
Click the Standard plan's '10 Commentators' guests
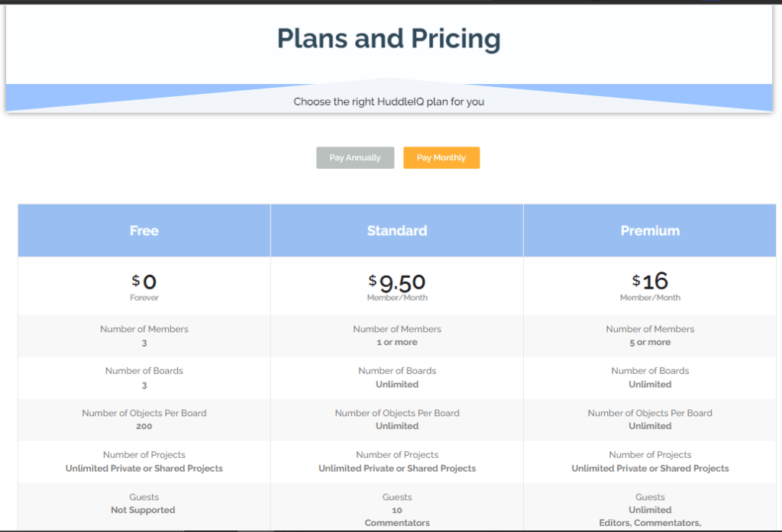[397, 516]
